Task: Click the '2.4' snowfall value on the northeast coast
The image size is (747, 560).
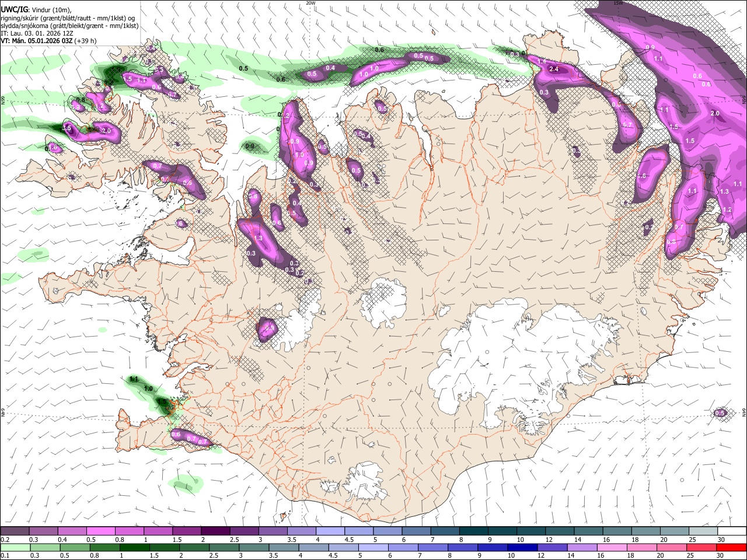Action: [554, 69]
